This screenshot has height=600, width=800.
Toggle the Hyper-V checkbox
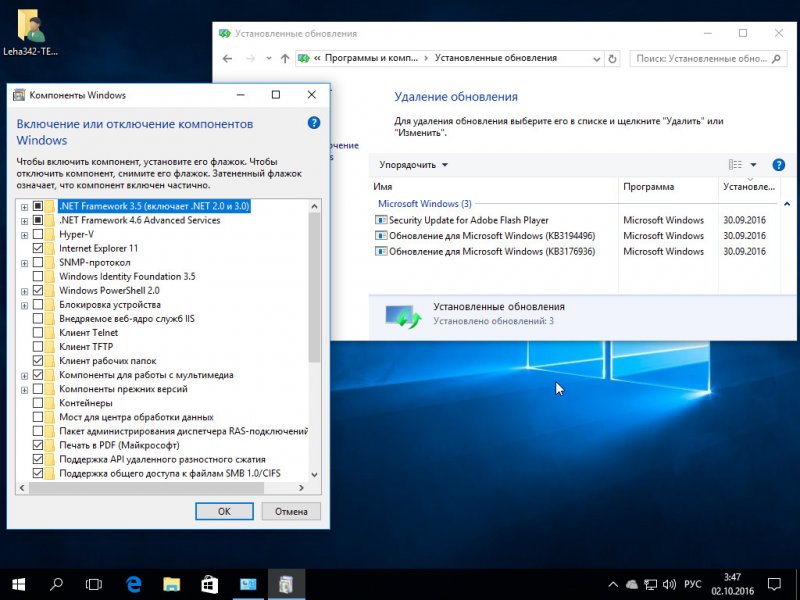(x=38, y=234)
